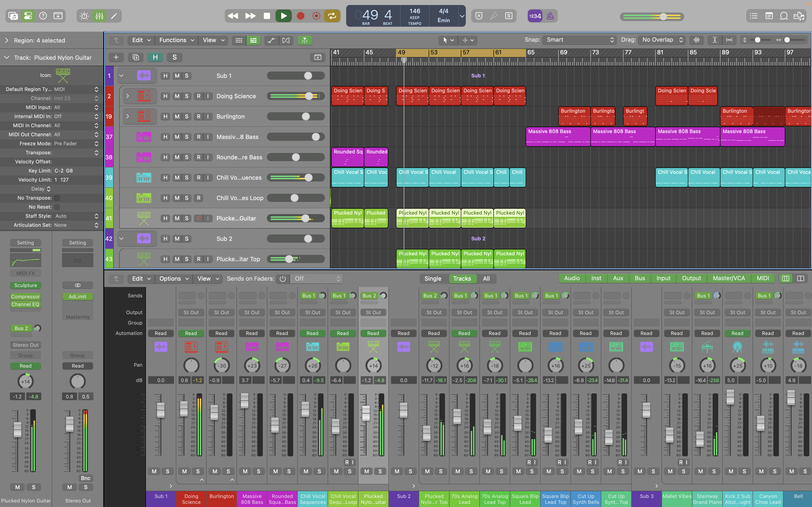Switch mixer to the All tab
The width and height of the screenshot is (812, 507).
tap(486, 278)
